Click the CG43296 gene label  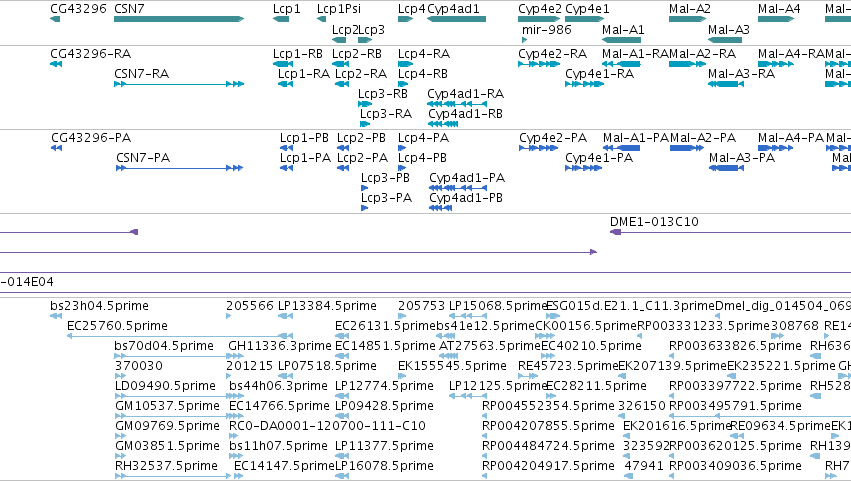coord(78,9)
